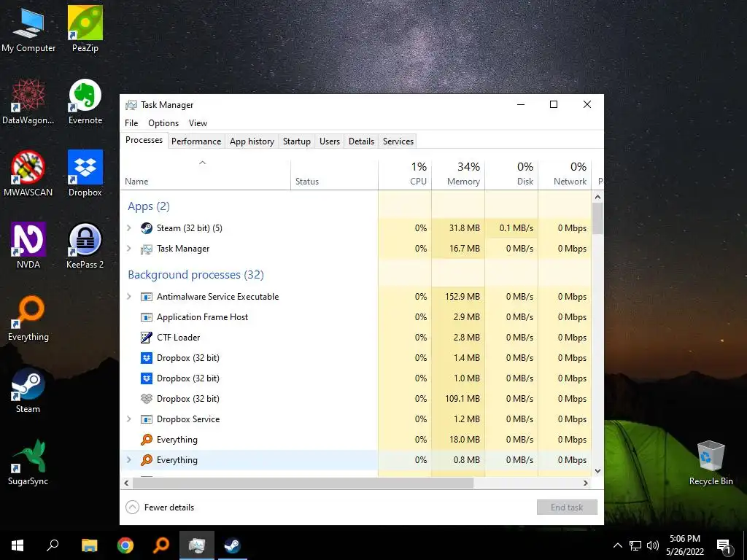Click the Task Manager taskbar button
The width and height of the screenshot is (747, 560).
click(197, 545)
